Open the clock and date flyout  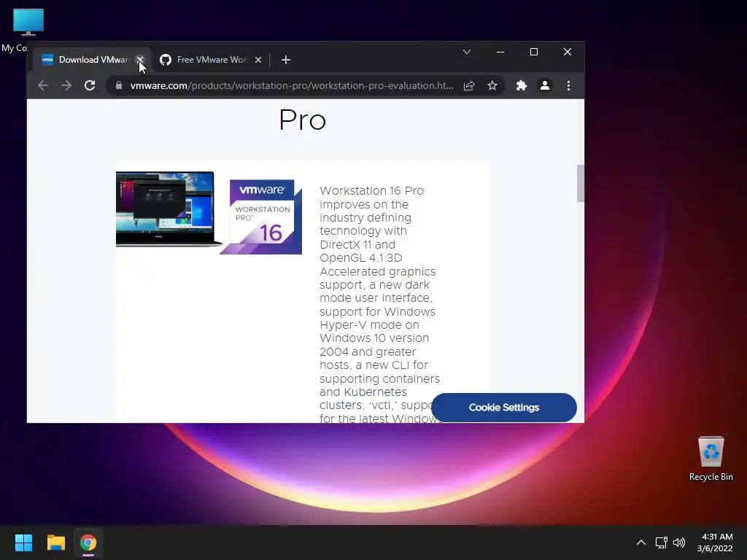[x=715, y=542]
